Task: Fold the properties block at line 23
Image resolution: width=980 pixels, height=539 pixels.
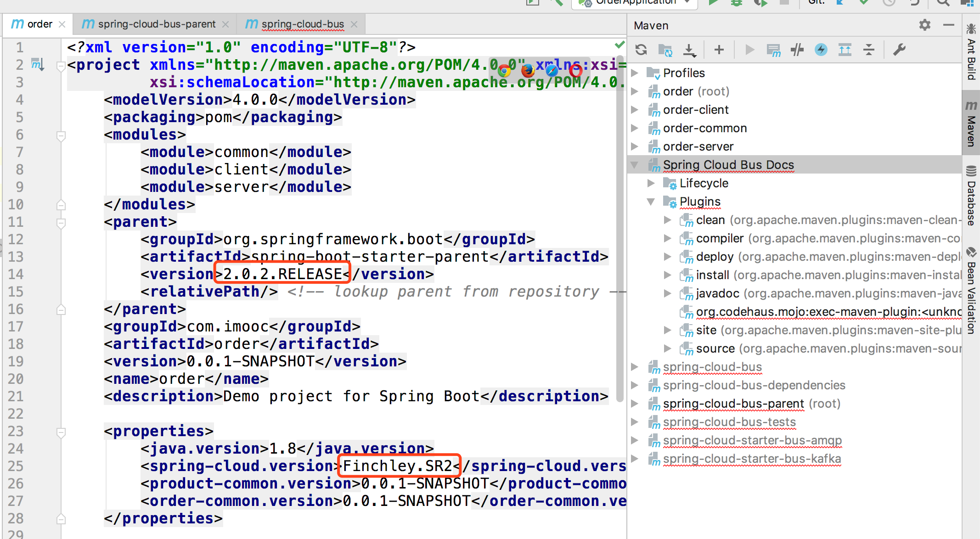Action: (x=61, y=432)
